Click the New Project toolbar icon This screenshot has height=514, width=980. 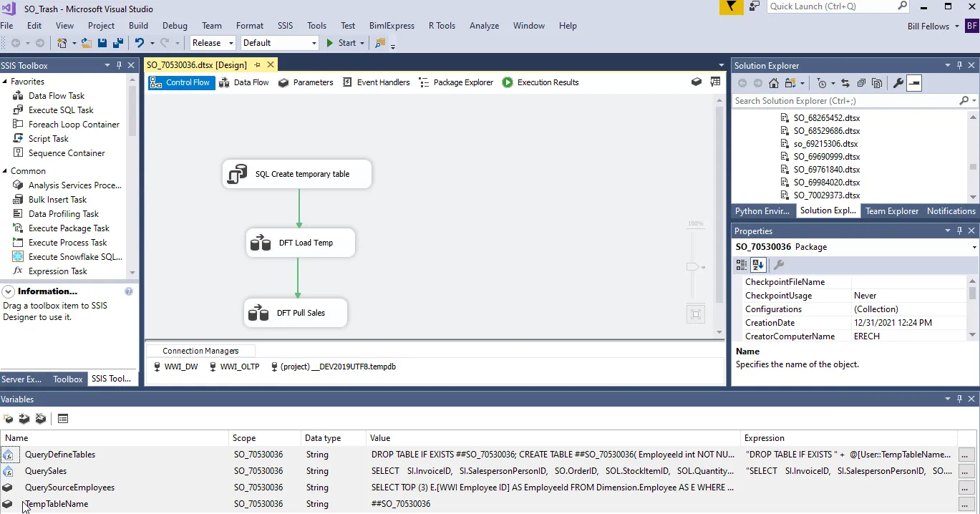click(62, 43)
